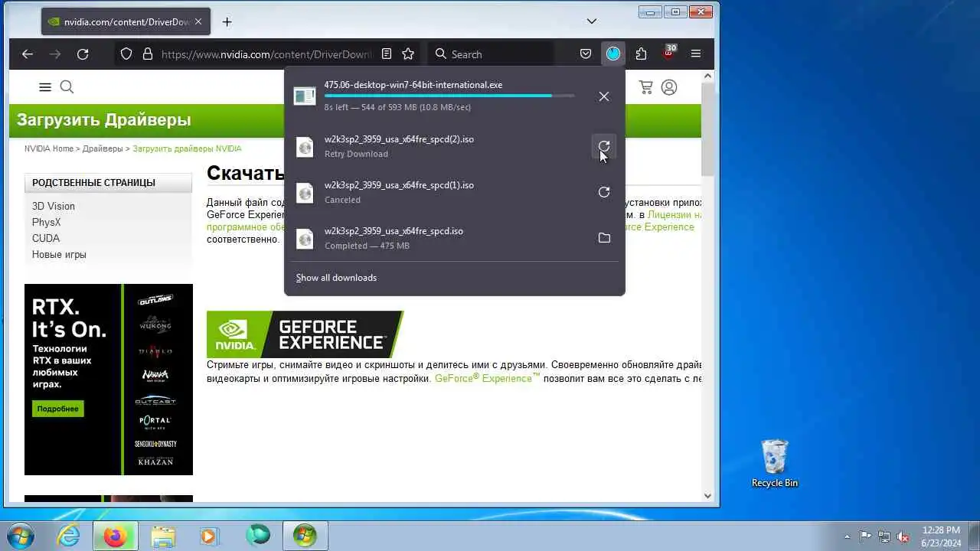This screenshot has height=551, width=980.
Task: Open the Новые игры related page
Action: [x=59, y=254]
